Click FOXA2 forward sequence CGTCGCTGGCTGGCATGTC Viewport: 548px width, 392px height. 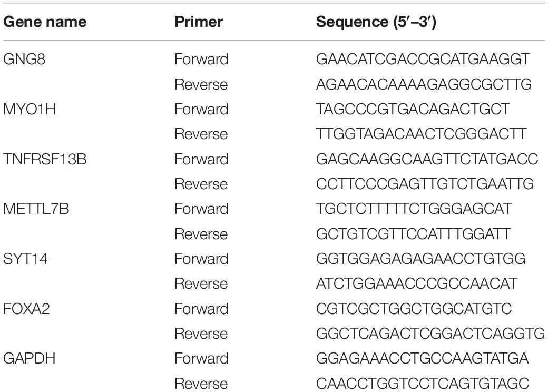(414, 309)
